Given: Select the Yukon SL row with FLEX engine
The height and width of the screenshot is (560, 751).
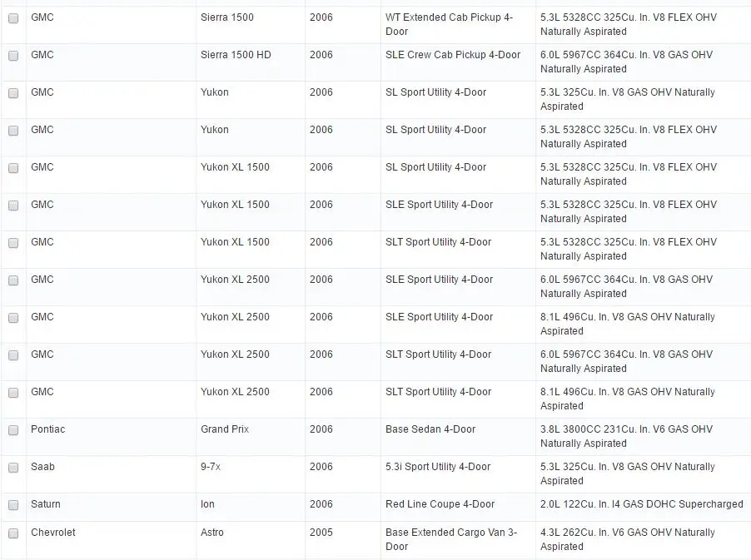Looking at the screenshot, I should (x=13, y=130).
